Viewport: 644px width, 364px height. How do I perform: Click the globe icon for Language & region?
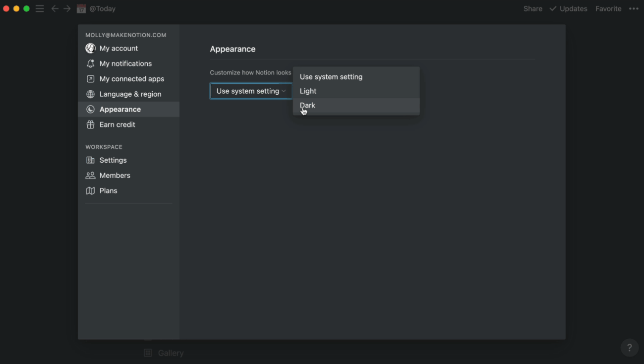pyautogui.click(x=90, y=94)
